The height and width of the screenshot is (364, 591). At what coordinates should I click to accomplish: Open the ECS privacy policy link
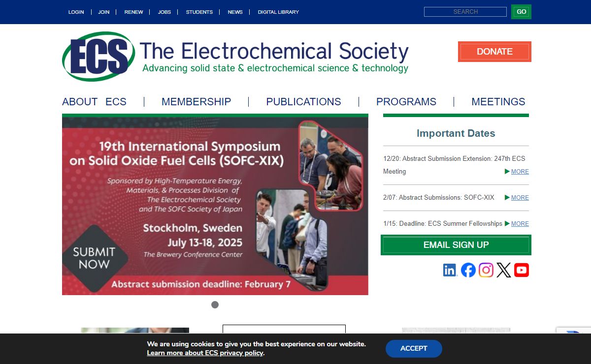(205, 353)
